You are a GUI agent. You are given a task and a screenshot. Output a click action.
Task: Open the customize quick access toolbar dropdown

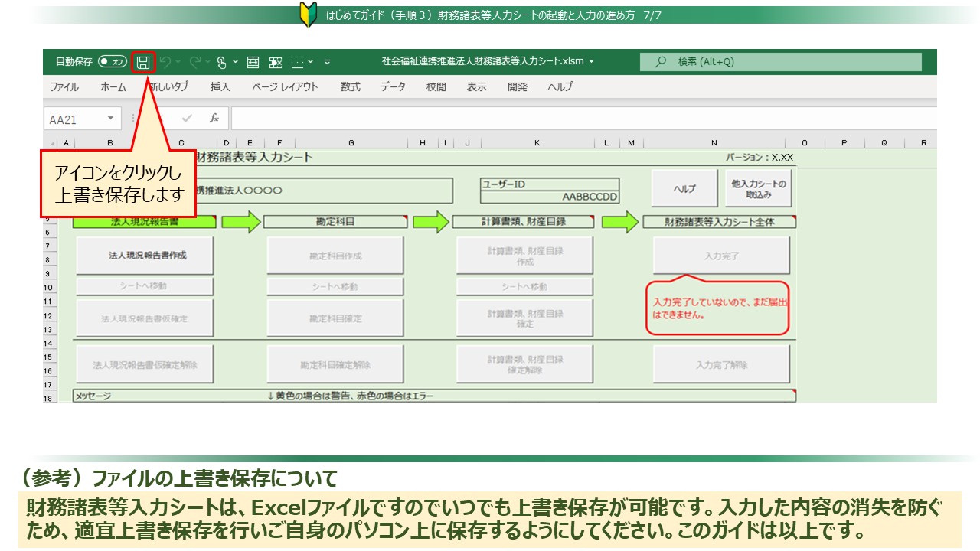(328, 62)
